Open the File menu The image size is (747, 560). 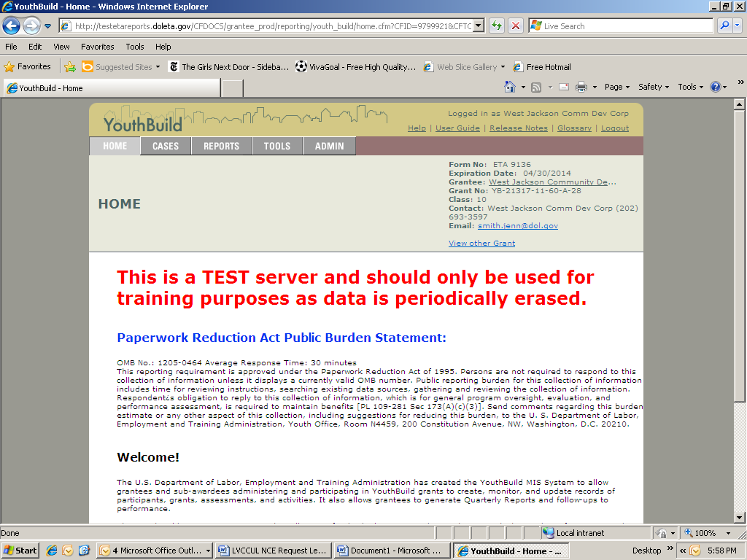11,47
